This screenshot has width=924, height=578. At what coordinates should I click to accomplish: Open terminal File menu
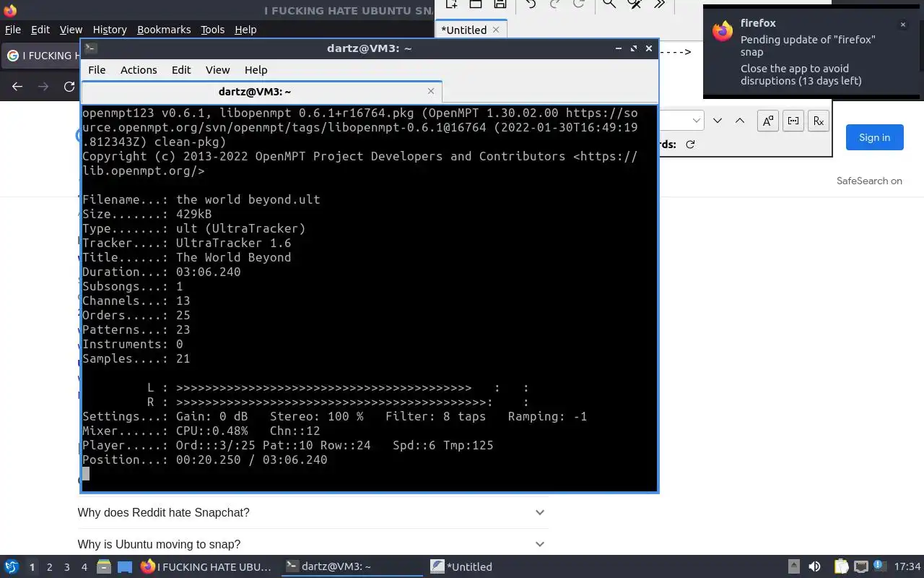(x=97, y=70)
